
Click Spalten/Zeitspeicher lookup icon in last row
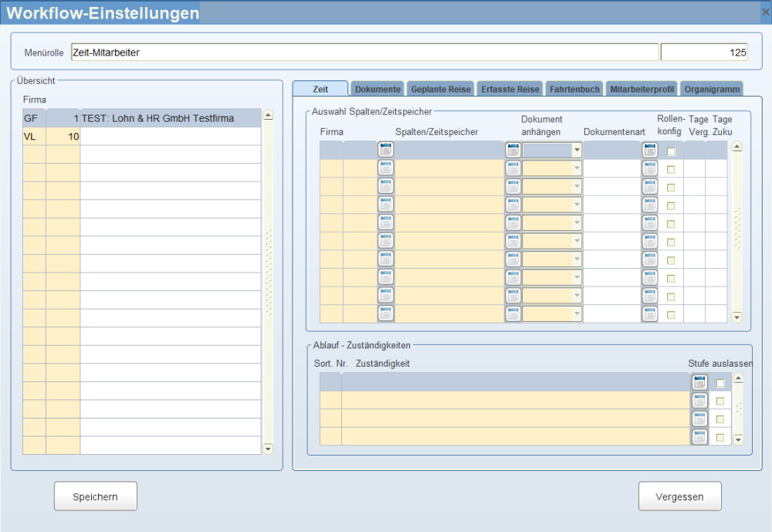[x=386, y=313]
